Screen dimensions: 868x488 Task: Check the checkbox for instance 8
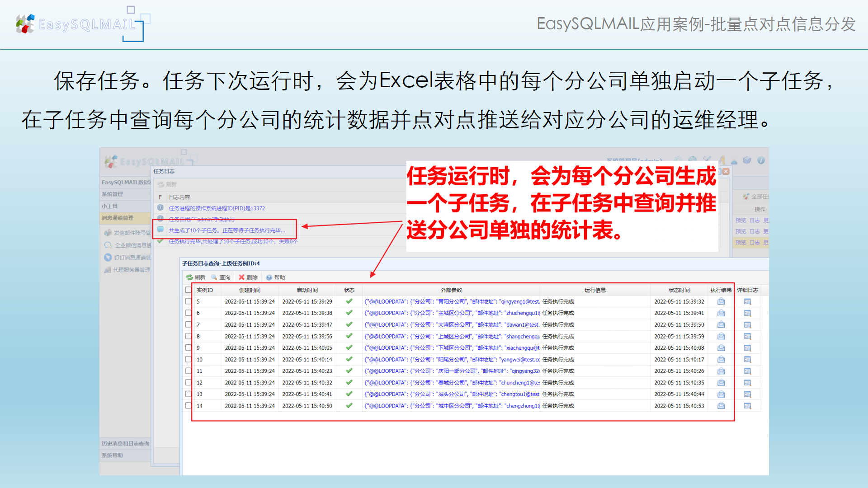188,336
